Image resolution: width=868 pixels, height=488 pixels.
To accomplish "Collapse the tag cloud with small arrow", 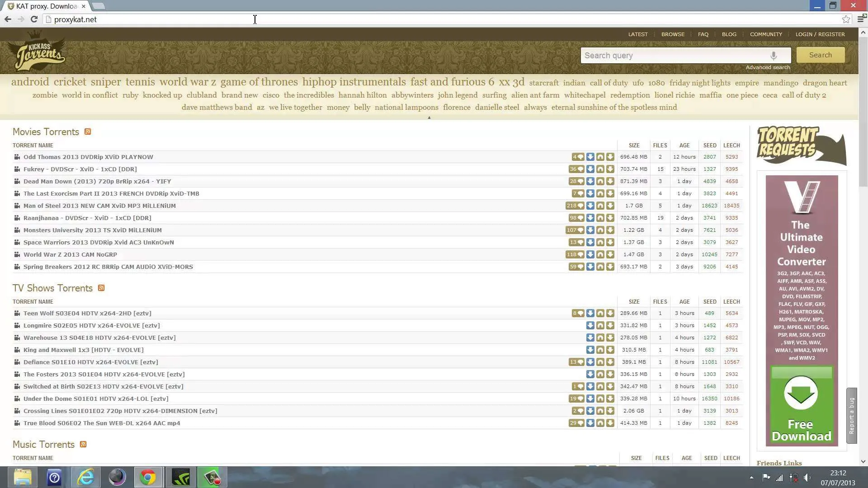I will click(x=429, y=117).
